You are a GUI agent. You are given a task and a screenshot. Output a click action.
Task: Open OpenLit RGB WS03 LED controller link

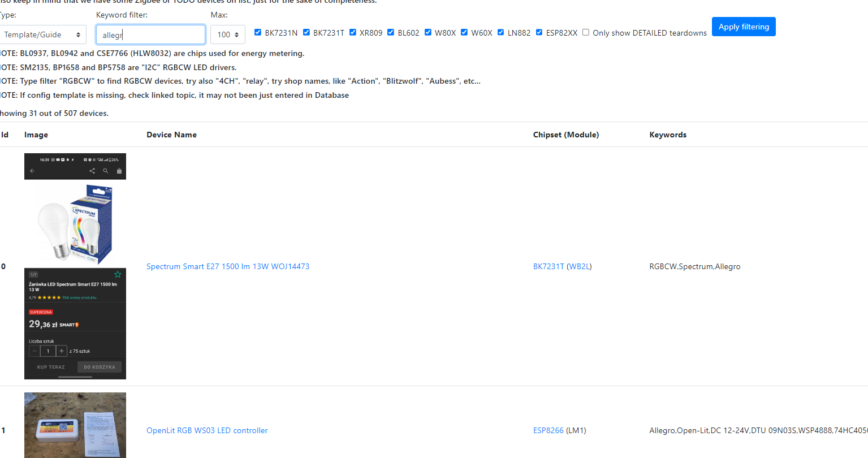point(207,430)
